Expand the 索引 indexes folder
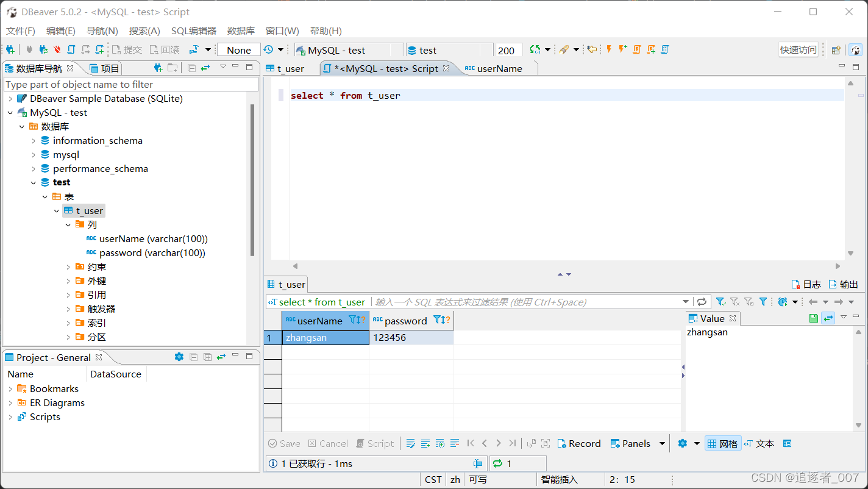868x489 pixels. [68, 323]
